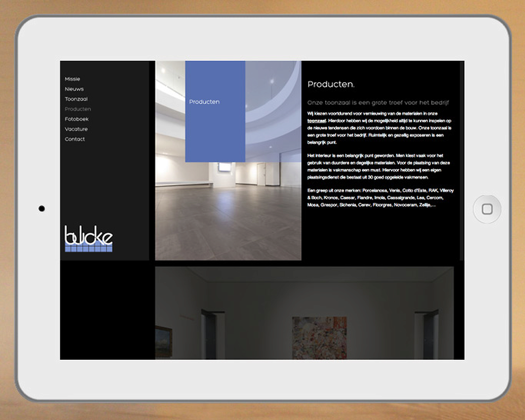Image resolution: width=525 pixels, height=420 pixels.
Task: Click the 'Producten.' page heading
Action: point(331,85)
